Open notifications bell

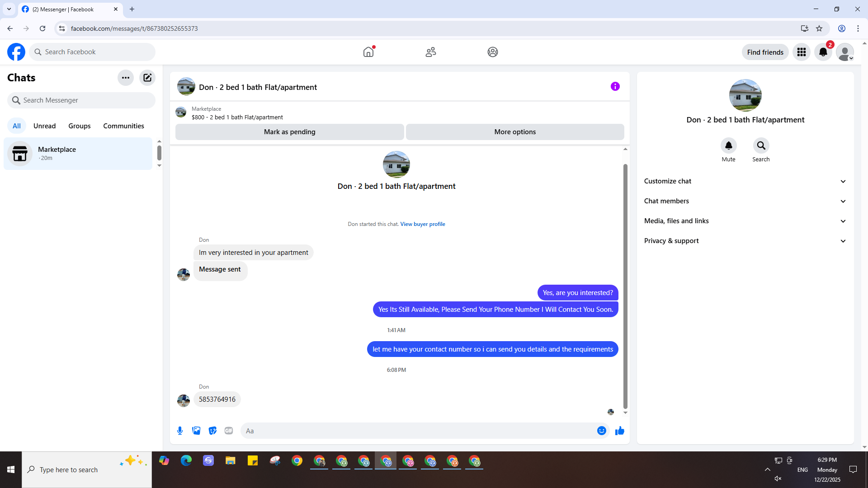(x=823, y=52)
